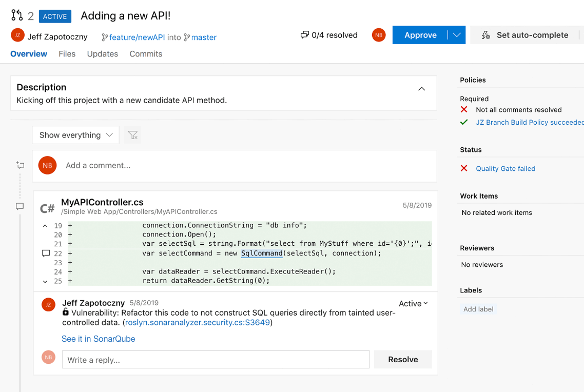584x392 pixels.
Task: Toggle comment status from Active
Action: pos(413,303)
